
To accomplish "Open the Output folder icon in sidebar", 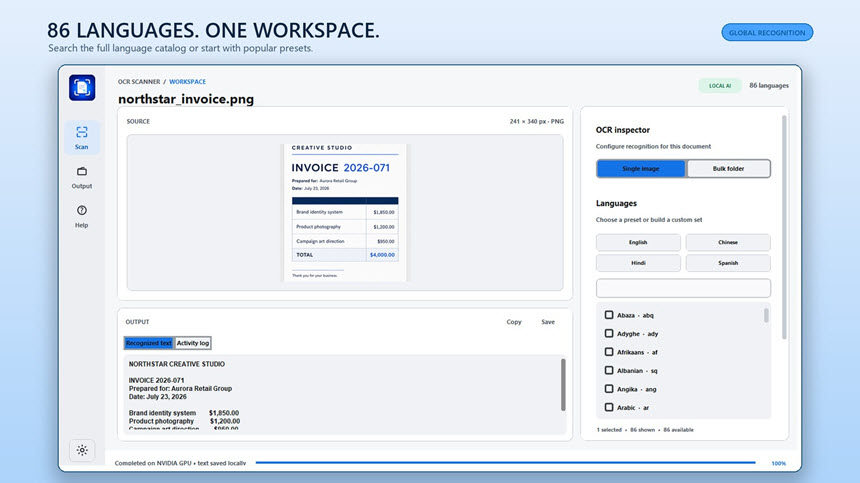I will [x=82, y=172].
